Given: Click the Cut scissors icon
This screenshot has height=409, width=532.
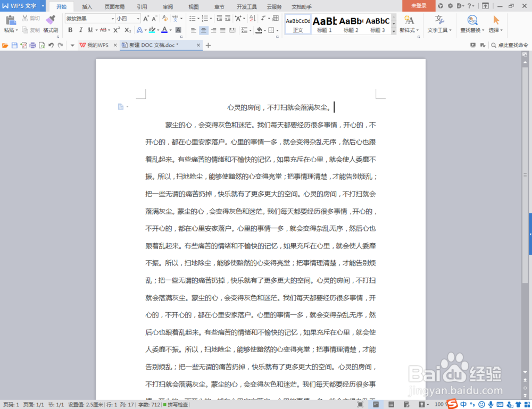Looking at the screenshot, I should pyautogui.click(x=25, y=18).
